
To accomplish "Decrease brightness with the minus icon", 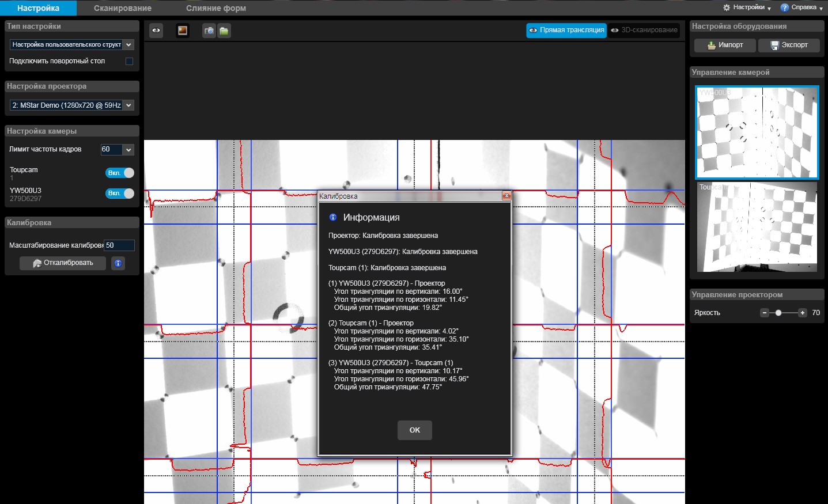I will [765, 313].
